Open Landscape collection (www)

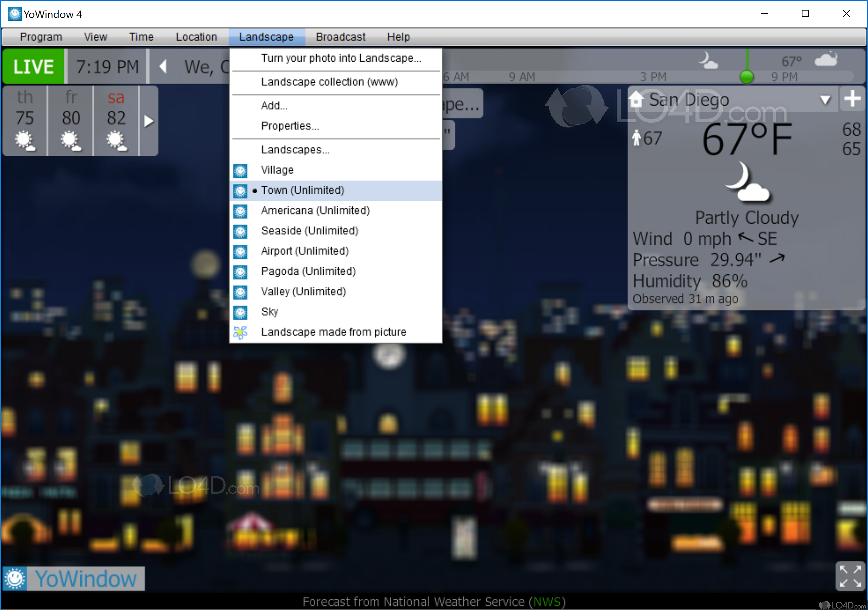click(x=336, y=82)
